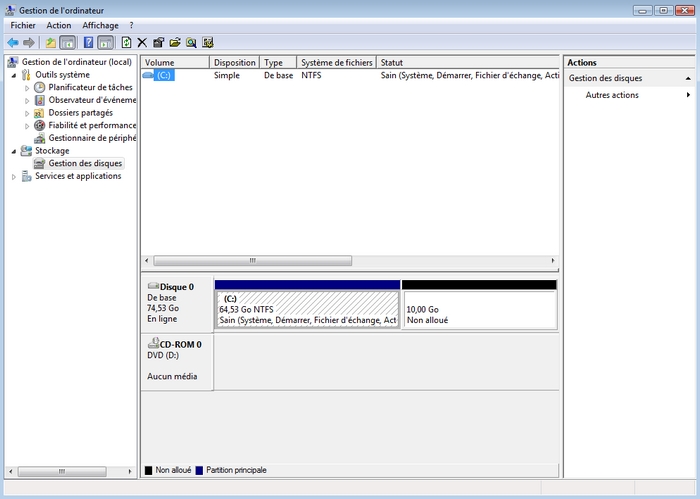Click the Refresh icon in the toolbar

coord(126,43)
